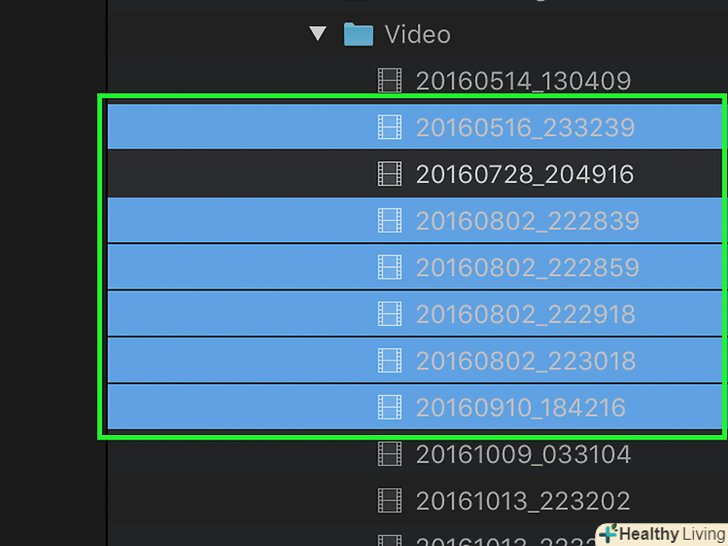Select unhighlighted clip 20160728_204916
The width and height of the screenshot is (728, 546).
[525, 175]
